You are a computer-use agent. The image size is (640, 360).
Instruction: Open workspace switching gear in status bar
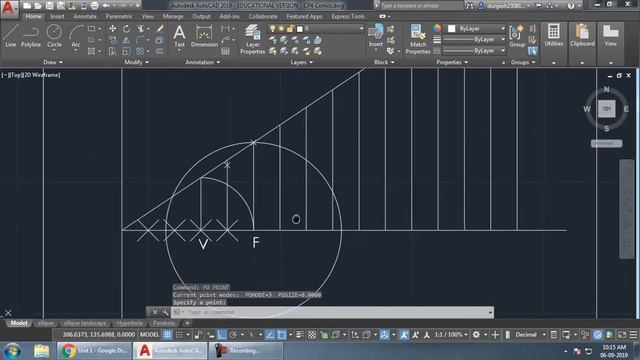[476, 335]
